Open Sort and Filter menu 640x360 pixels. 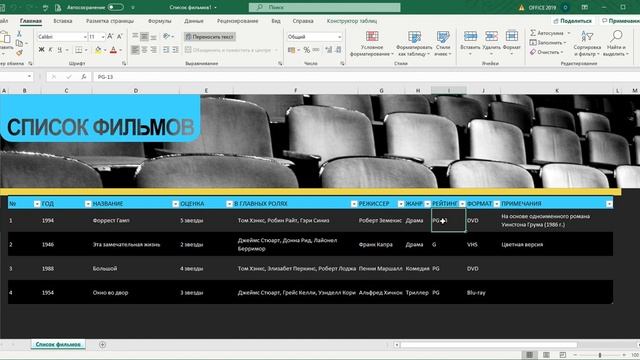pyautogui.click(x=587, y=43)
